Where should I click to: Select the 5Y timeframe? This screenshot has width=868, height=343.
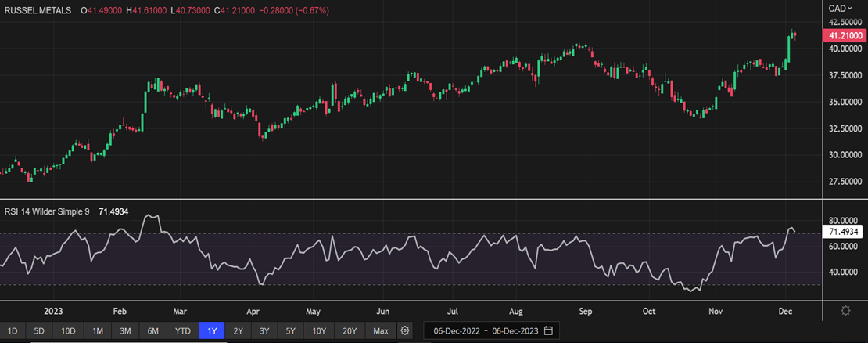[x=291, y=330]
